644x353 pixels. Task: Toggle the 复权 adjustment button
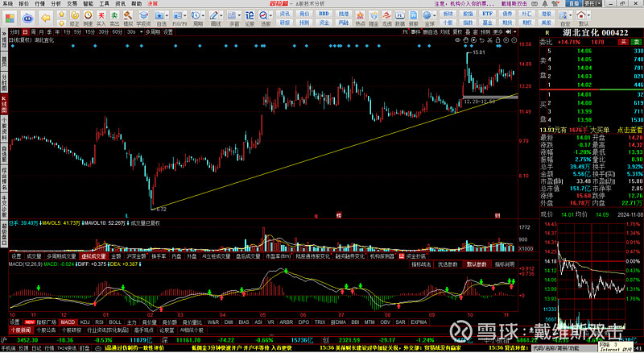point(457,31)
